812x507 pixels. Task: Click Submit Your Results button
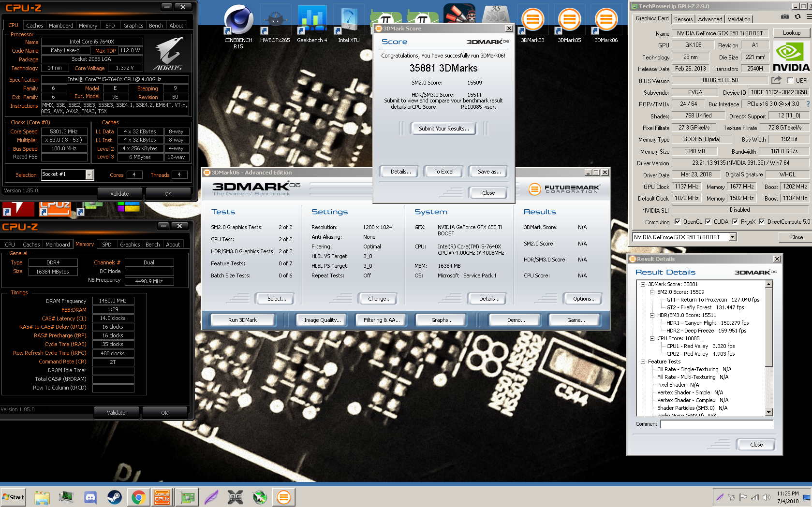443,129
